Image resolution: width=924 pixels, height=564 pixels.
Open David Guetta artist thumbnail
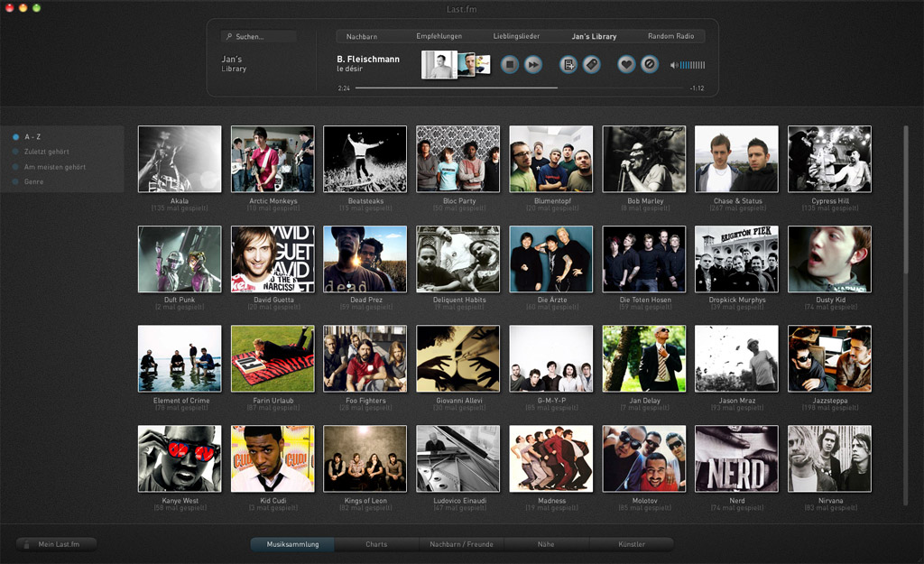click(x=273, y=259)
